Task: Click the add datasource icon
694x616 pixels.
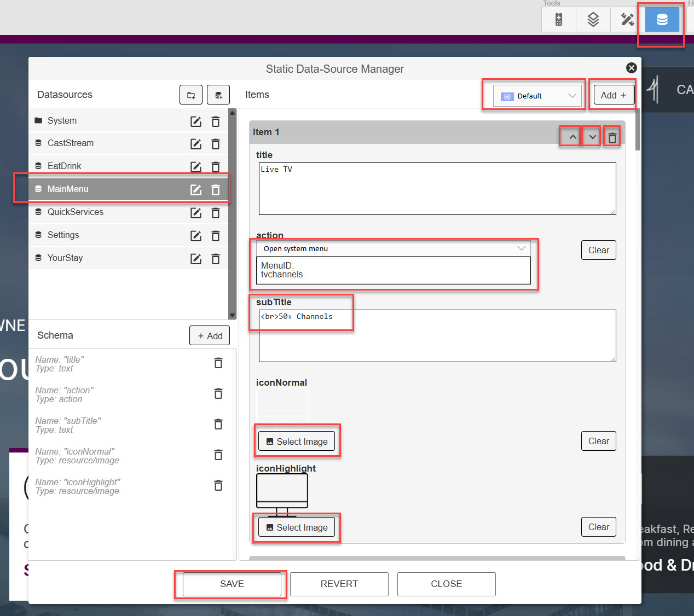Action: (218, 95)
